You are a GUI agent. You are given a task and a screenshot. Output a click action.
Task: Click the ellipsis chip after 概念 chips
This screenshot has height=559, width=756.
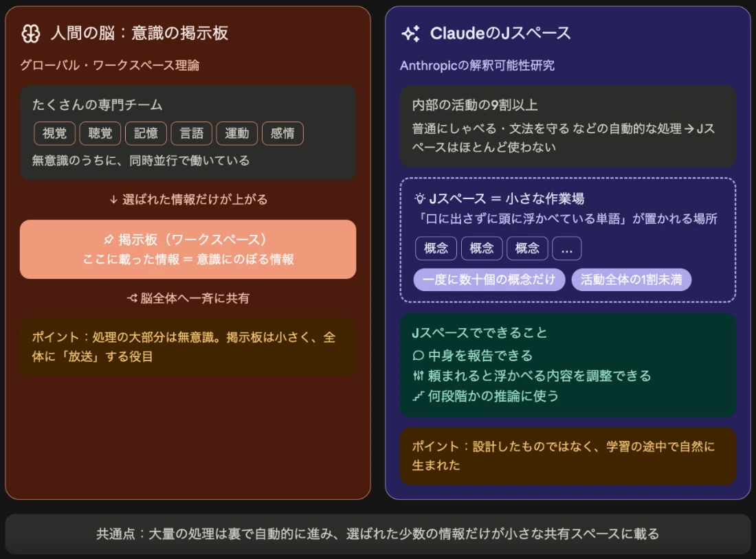(x=566, y=249)
